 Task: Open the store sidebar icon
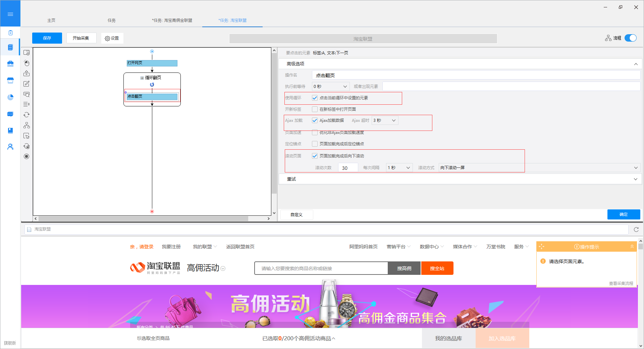click(10, 81)
